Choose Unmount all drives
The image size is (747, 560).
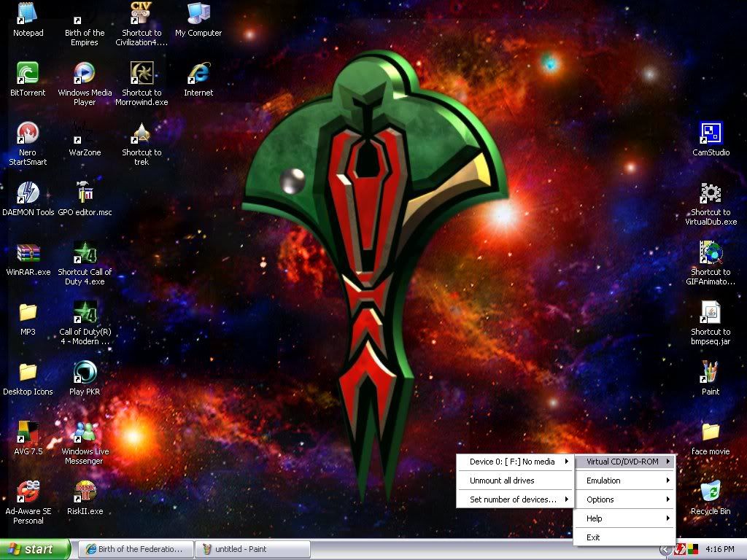515,481
